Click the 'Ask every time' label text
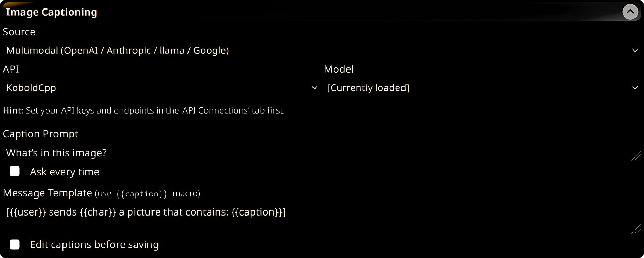 [x=65, y=172]
